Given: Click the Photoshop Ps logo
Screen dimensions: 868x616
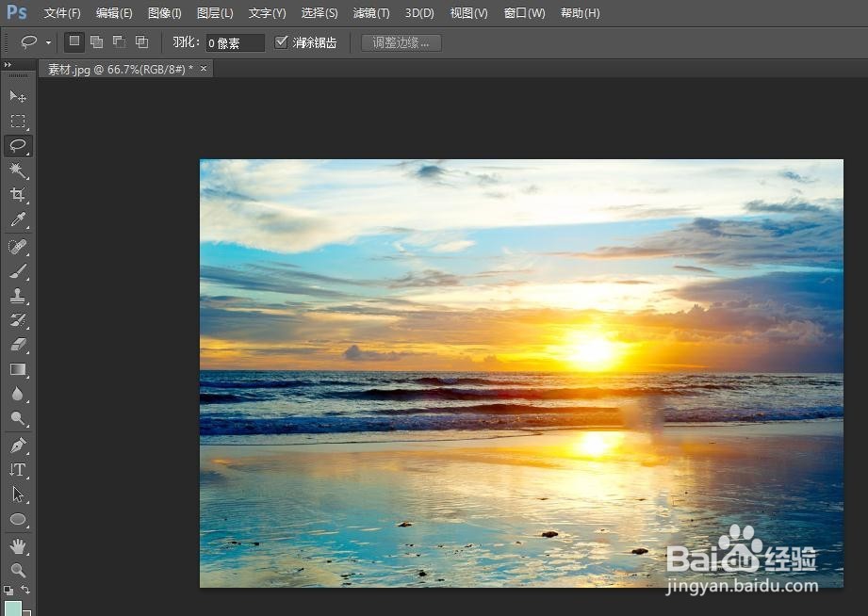Looking at the screenshot, I should pyautogui.click(x=17, y=11).
